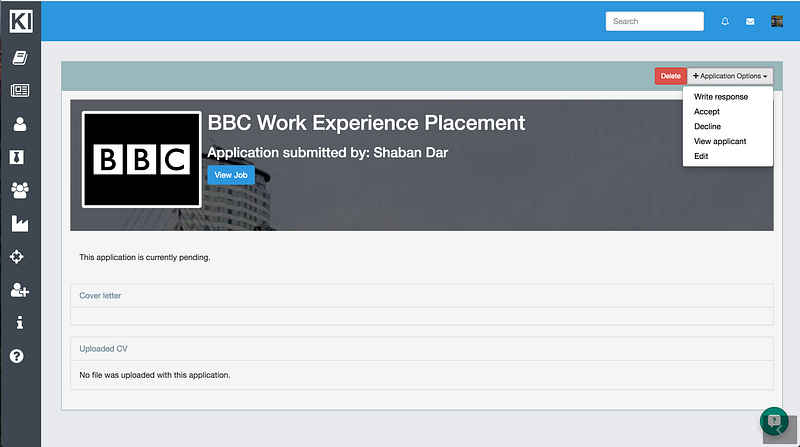The width and height of the screenshot is (800, 447).
Task: Open the question mark help sidebar icon
Action: tap(17, 356)
